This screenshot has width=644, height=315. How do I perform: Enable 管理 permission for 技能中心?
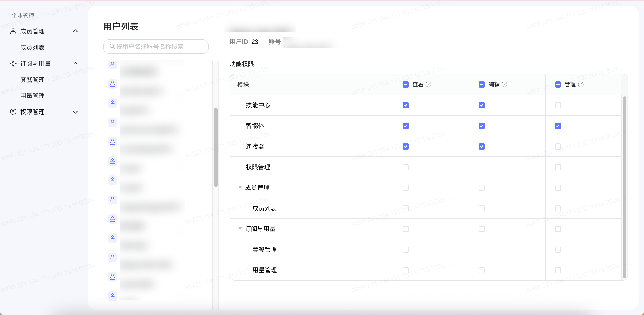tap(558, 105)
